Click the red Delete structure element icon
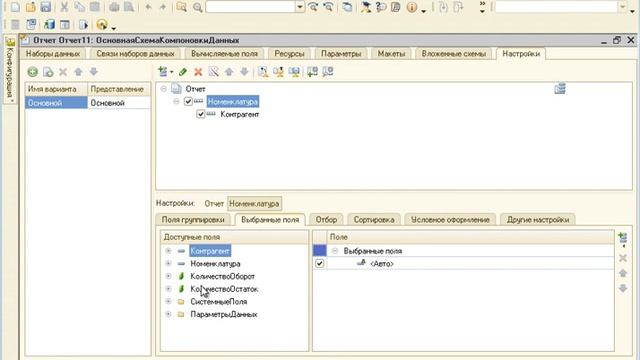The height and width of the screenshot is (360, 640). 198,72
